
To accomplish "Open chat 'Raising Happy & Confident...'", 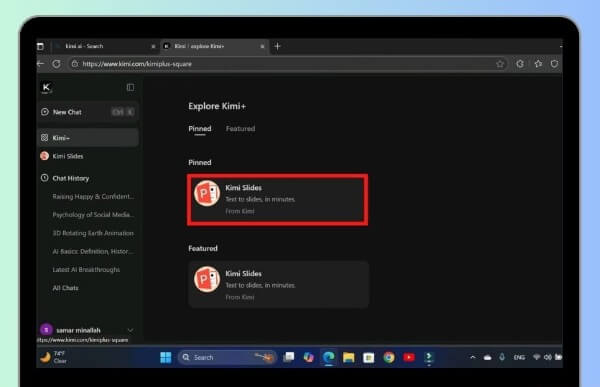I will [93, 197].
